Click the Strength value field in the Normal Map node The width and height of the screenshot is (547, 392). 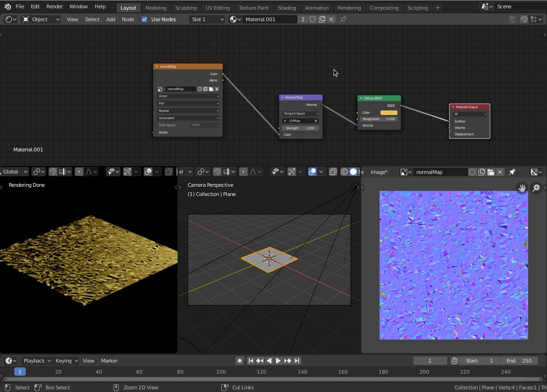coord(300,128)
